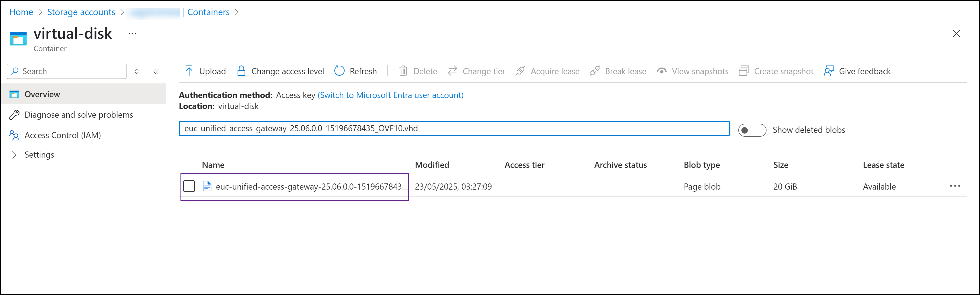Collapse the left navigation menu
Screen dimensions: 980x295
156,71
